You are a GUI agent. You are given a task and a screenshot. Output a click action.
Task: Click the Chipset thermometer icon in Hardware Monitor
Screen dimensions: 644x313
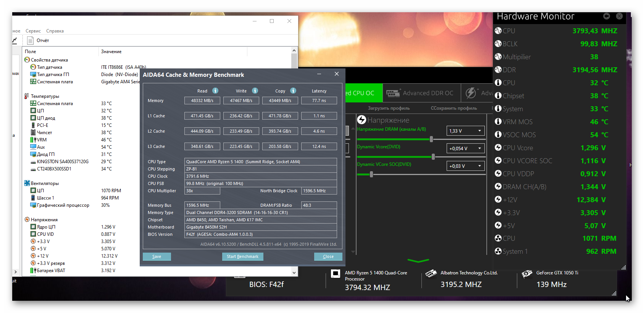(498, 96)
